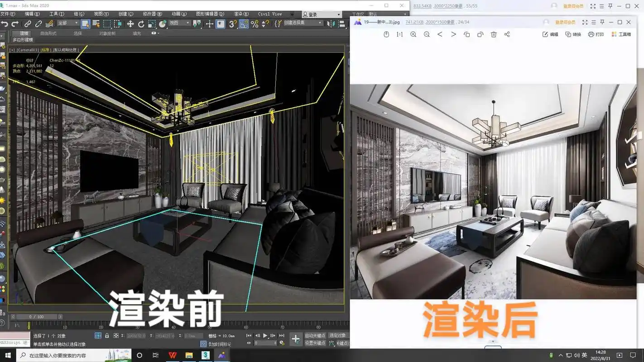Viewport: 644px width, 362px height.
Task: Select the Move transform tool
Action: (x=130, y=24)
